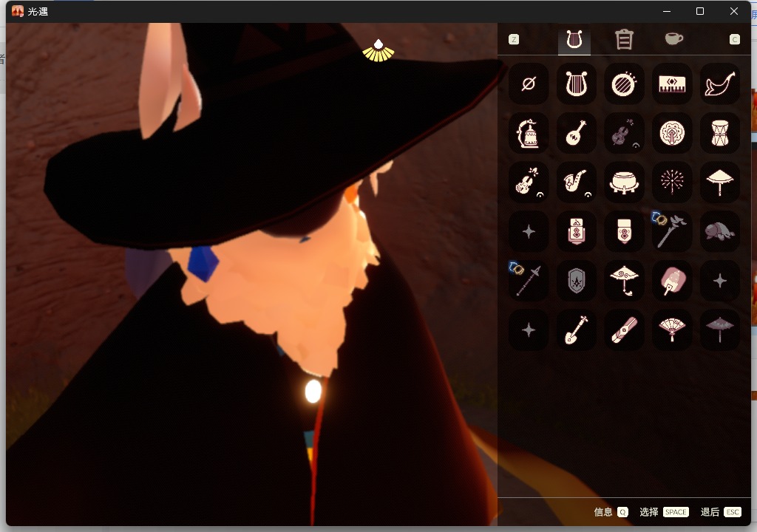This screenshot has height=532, width=757.
Task: Select the bright violin with sparkles
Action: pos(529,183)
